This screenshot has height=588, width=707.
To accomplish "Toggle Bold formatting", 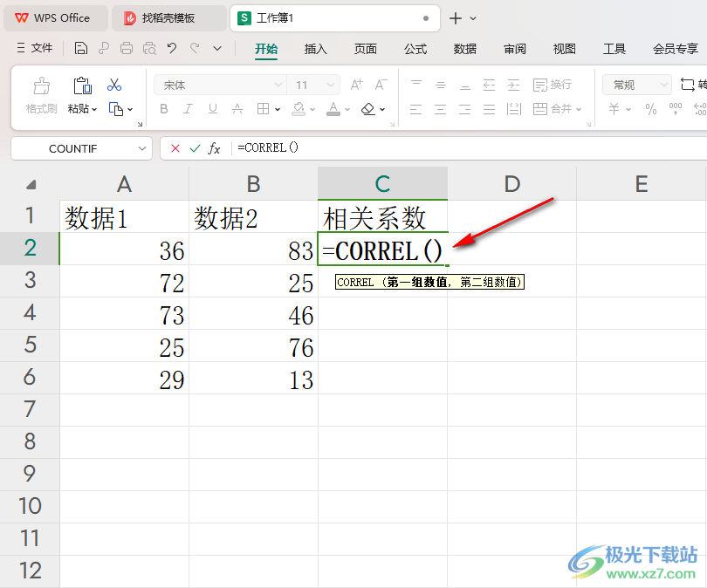I will pyautogui.click(x=164, y=108).
